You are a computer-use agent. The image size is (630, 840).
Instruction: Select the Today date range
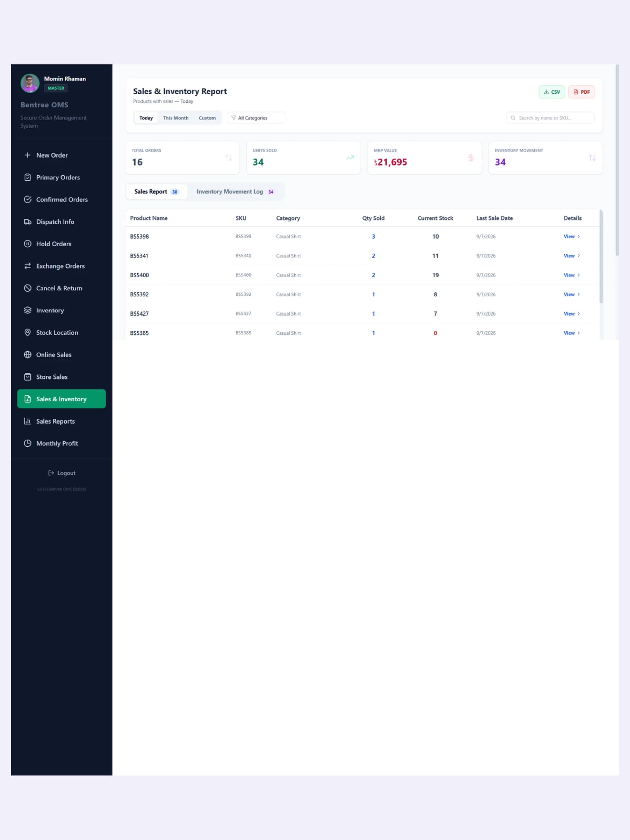(x=146, y=118)
